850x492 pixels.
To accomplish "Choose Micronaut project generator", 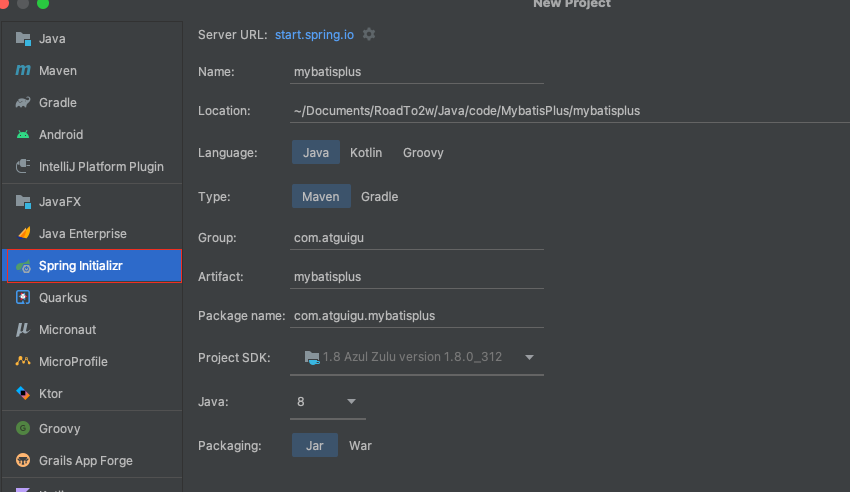I will [x=92, y=329].
